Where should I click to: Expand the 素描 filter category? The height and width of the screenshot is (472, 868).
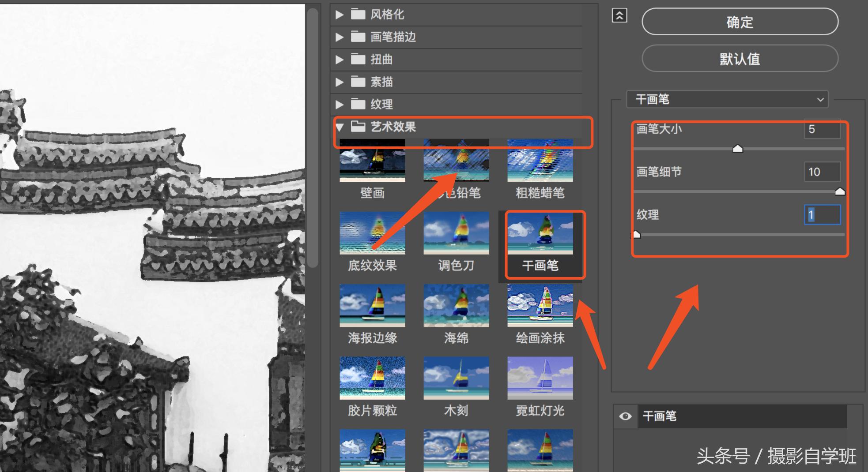(339, 82)
